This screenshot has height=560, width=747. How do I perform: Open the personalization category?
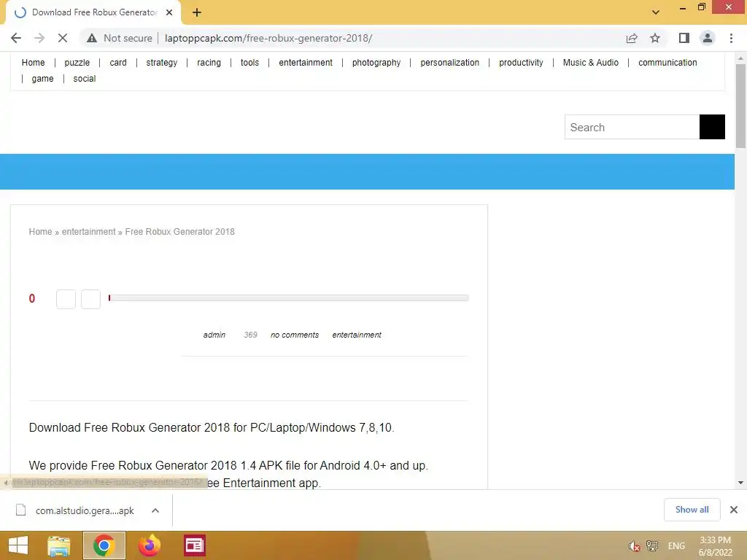coord(449,63)
